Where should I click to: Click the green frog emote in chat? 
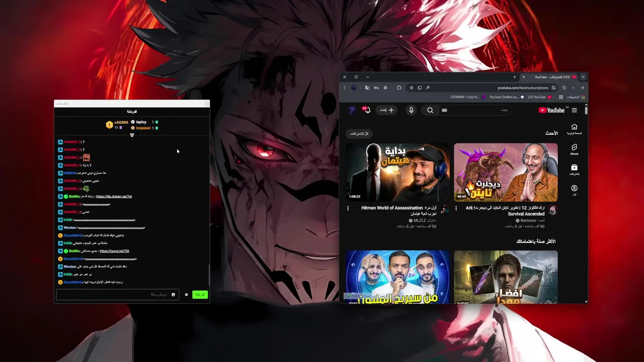[86, 189]
